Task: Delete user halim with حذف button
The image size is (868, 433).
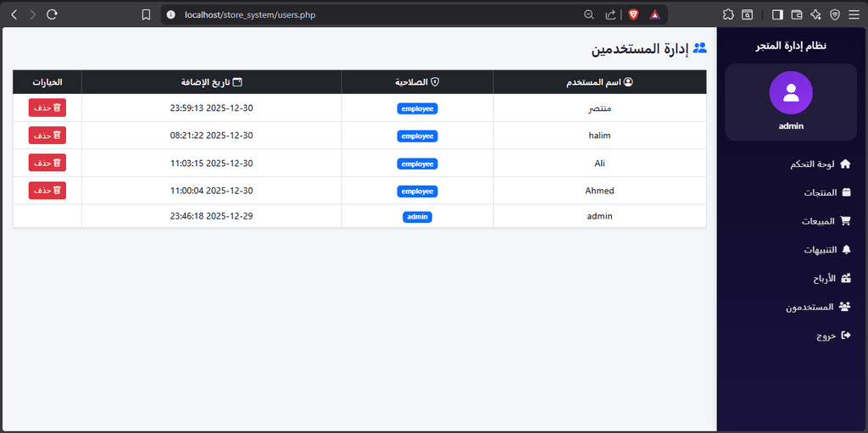Action: (47, 136)
